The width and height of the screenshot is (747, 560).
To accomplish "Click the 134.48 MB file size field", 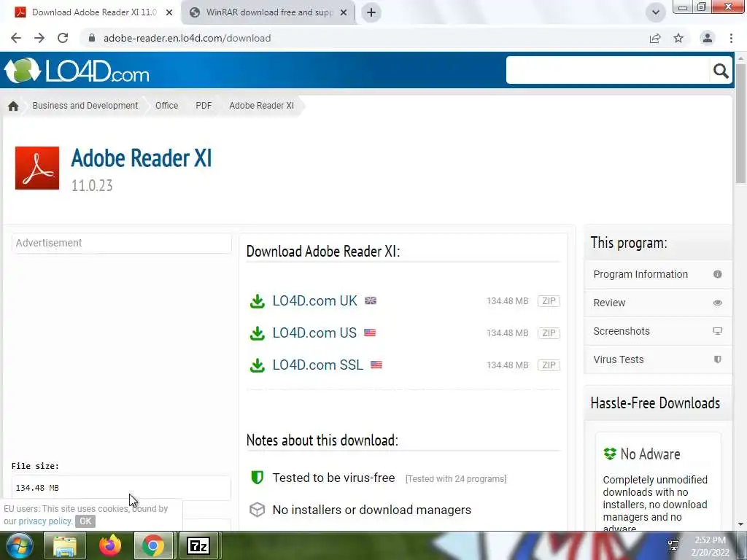I will click(x=121, y=488).
